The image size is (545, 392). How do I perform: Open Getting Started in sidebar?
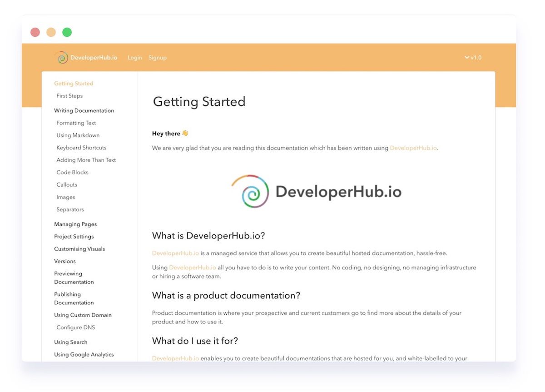74,84
